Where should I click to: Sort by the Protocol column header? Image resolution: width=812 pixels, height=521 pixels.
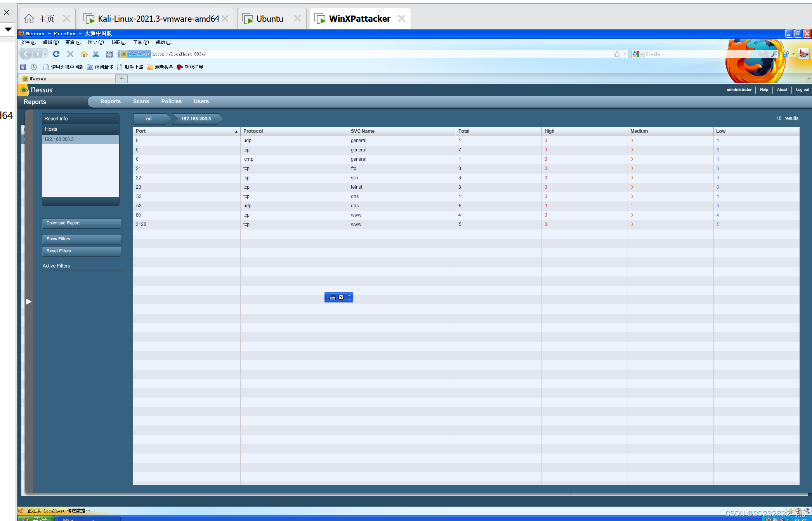coord(294,131)
